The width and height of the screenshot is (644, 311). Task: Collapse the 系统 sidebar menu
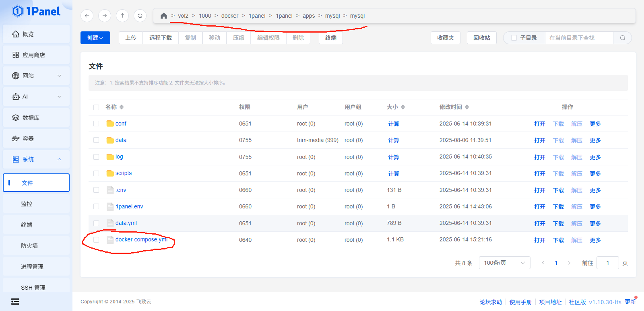point(36,159)
